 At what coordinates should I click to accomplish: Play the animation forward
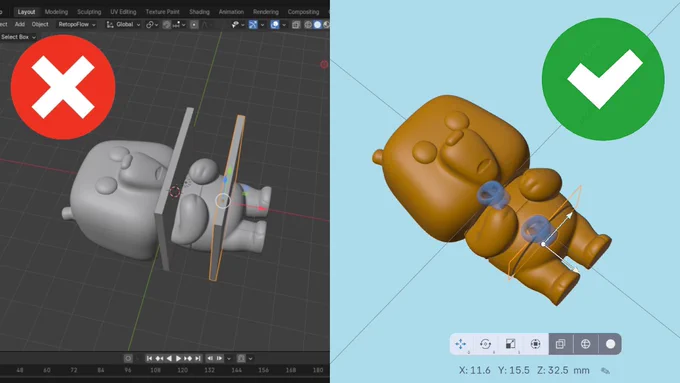[178, 358]
